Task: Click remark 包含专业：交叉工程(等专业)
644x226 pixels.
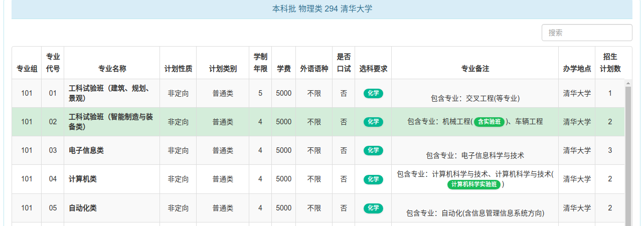Action: [475, 99]
